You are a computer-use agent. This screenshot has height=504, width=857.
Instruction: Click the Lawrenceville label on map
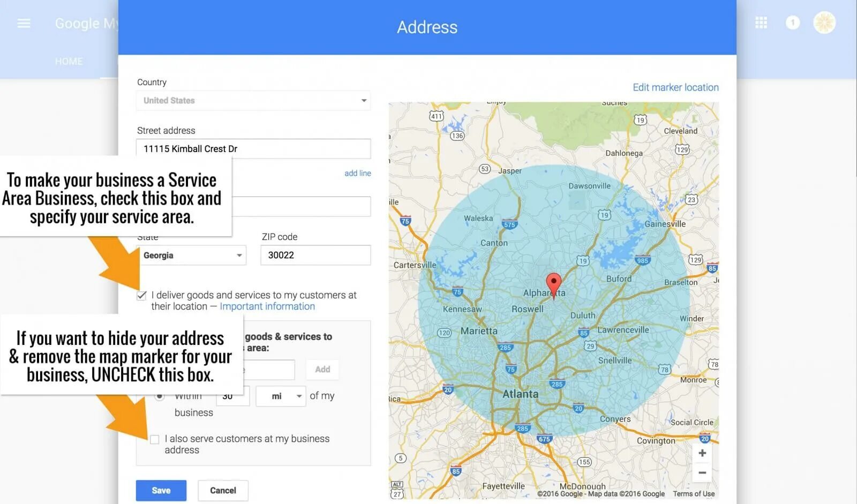623,330
